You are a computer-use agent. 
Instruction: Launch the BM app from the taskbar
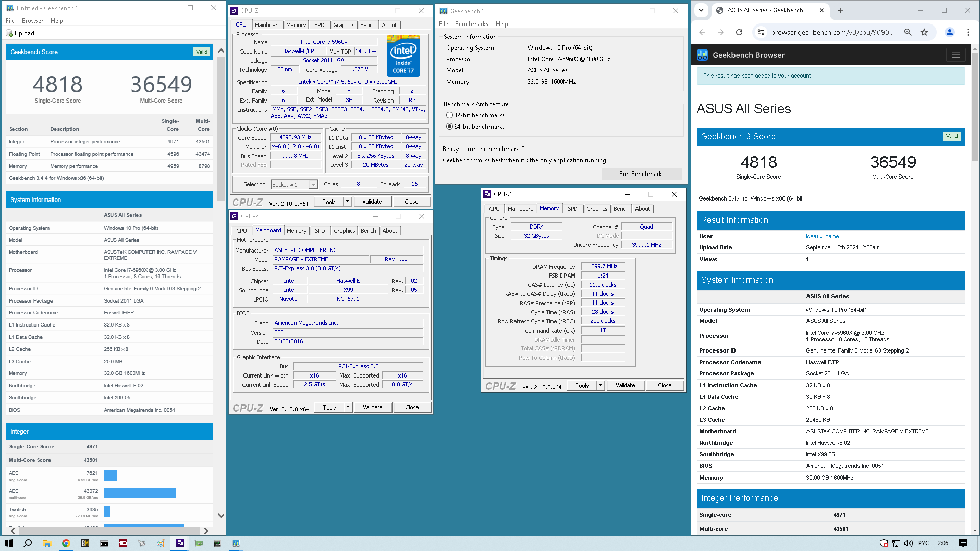point(85,543)
